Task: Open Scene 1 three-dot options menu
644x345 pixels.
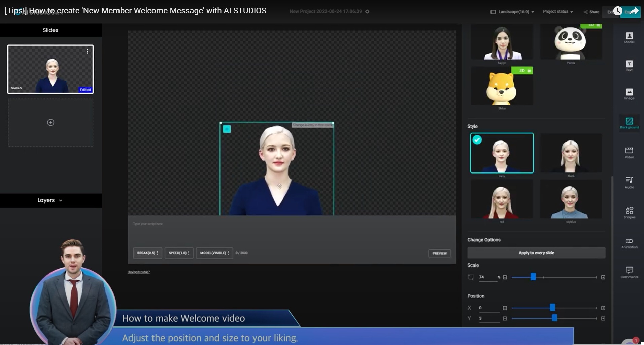Action: pos(87,51)
